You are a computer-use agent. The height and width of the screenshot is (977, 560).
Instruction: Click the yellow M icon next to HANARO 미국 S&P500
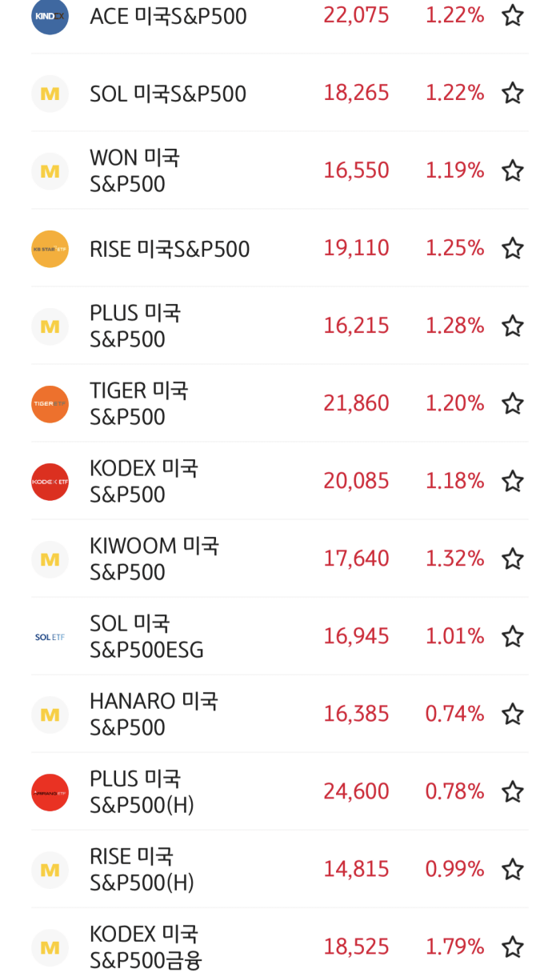pyautogui.click(x=50, y=714)
